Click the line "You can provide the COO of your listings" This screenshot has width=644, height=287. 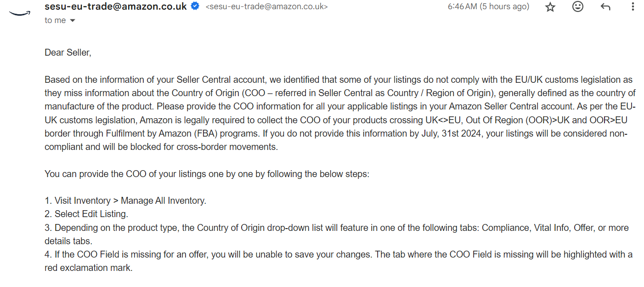coord(207,174)
